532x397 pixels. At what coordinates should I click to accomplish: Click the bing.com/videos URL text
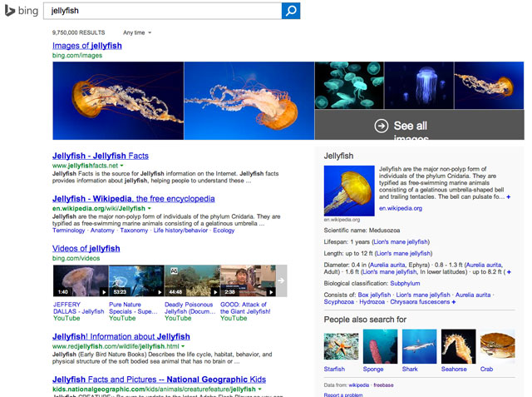click(76, 258)
